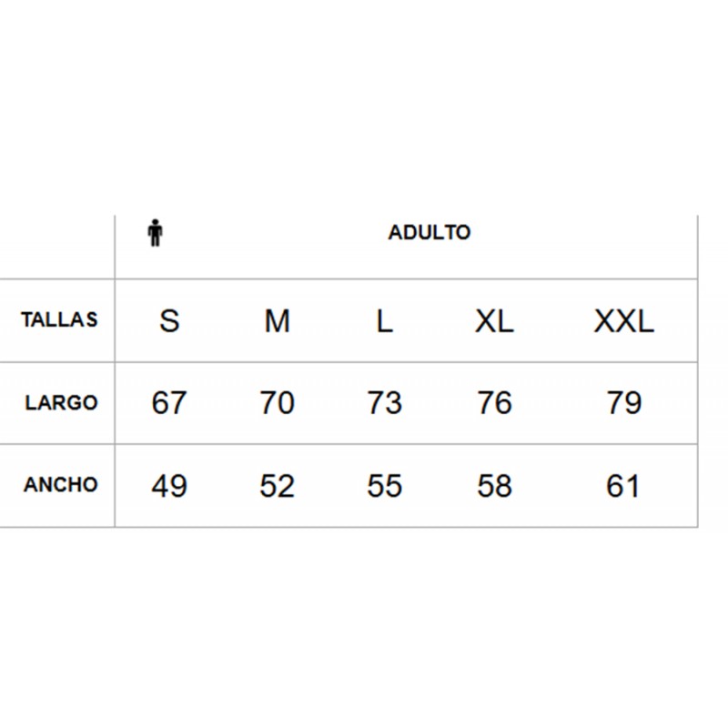Pick the XL size header
The height and width of the screenshot is (728, 728).
(494, 321)
